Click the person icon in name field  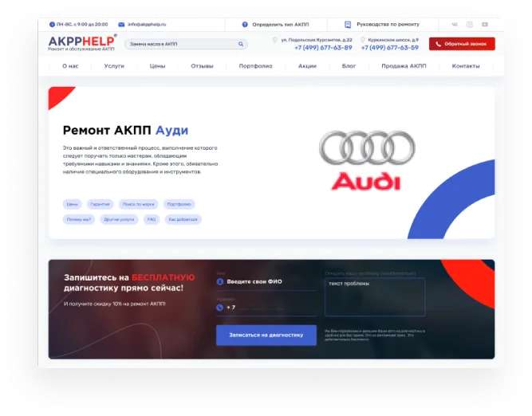point(220,282)
